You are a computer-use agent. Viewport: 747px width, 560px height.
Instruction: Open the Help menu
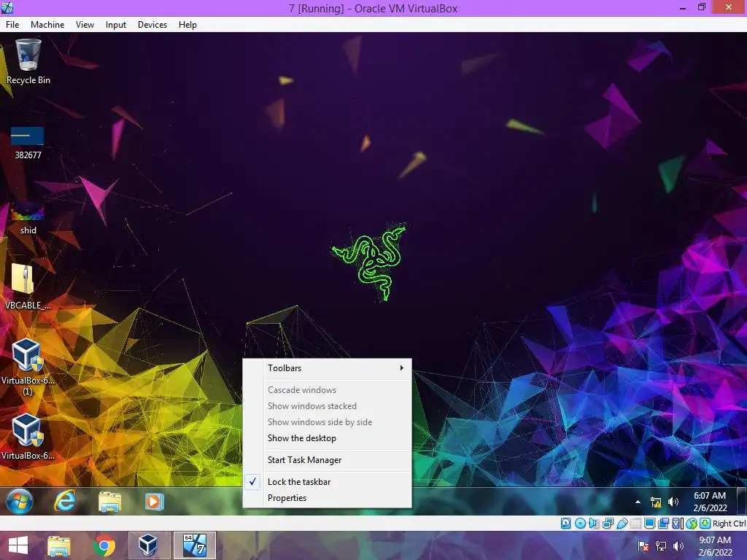(187, 25)
